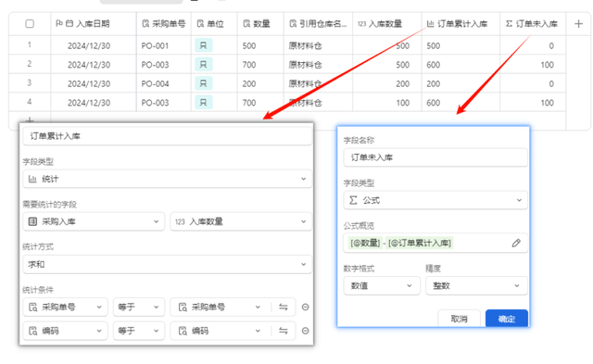Open the 统计 field type dropdown
Image resolution: width=593 pixels, height=364 pixels.
click(x=167, y=179)
